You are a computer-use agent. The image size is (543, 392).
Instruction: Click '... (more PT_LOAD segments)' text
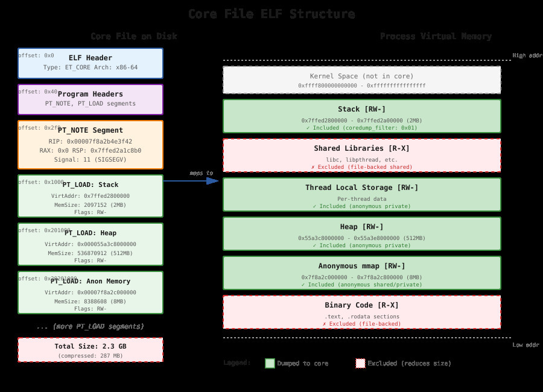click(91, 326)
